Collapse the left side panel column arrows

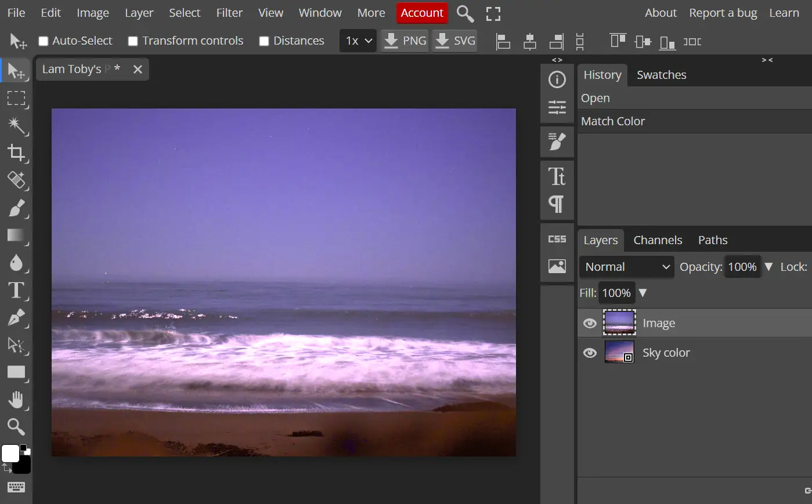pos(557,60)
